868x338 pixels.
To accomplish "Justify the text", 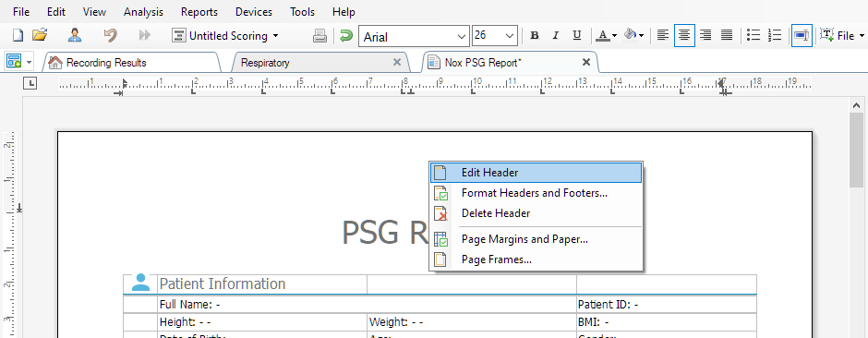I will [727, 36].
